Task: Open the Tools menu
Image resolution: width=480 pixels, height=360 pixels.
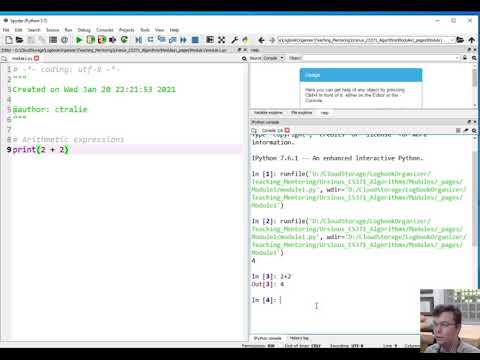Action: pyautogui.click(x=145, y=30)
